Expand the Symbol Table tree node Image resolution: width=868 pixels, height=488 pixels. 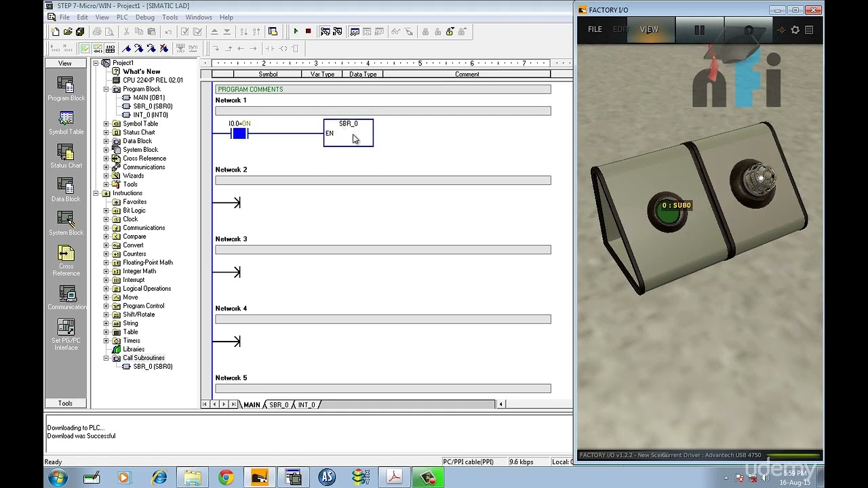[x=106, y=123]
